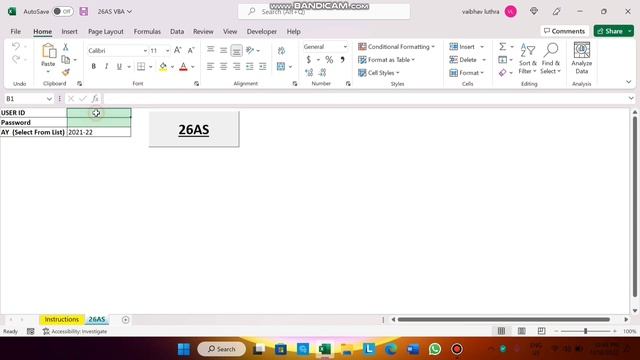Open Find & Select menu
This screenshot has height=360, width=640.
pyautogui.click(x=551, y=59)
